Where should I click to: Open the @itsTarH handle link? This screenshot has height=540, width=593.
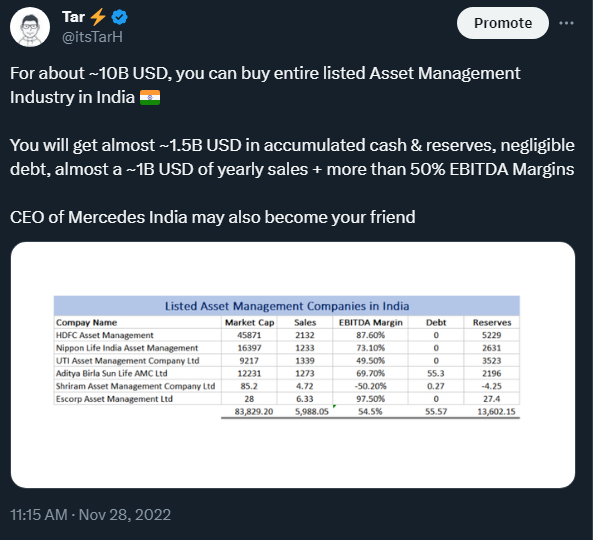click(92, 37)
